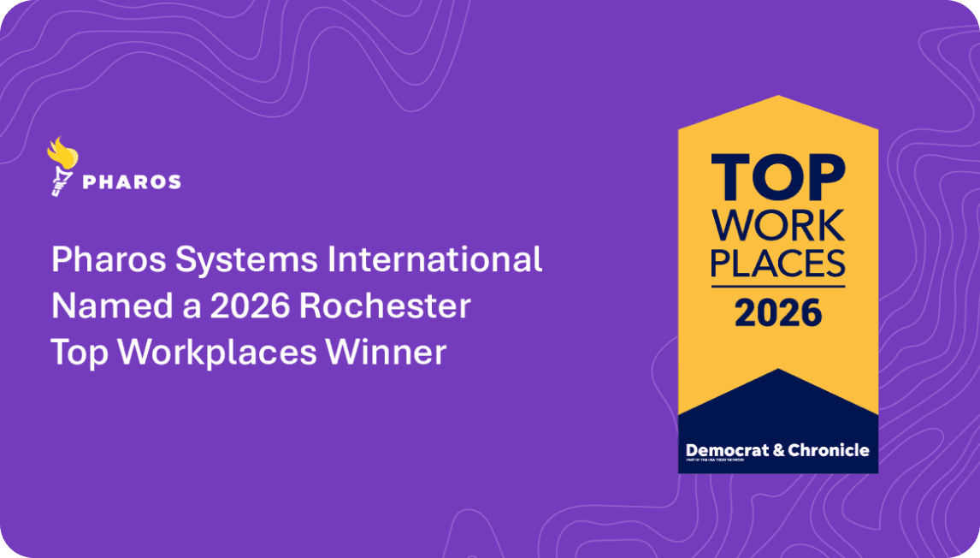Click the Democrat & Chronicle logo text
The width and height of the screenshot is (980, 558).
(x=777, y=450)
